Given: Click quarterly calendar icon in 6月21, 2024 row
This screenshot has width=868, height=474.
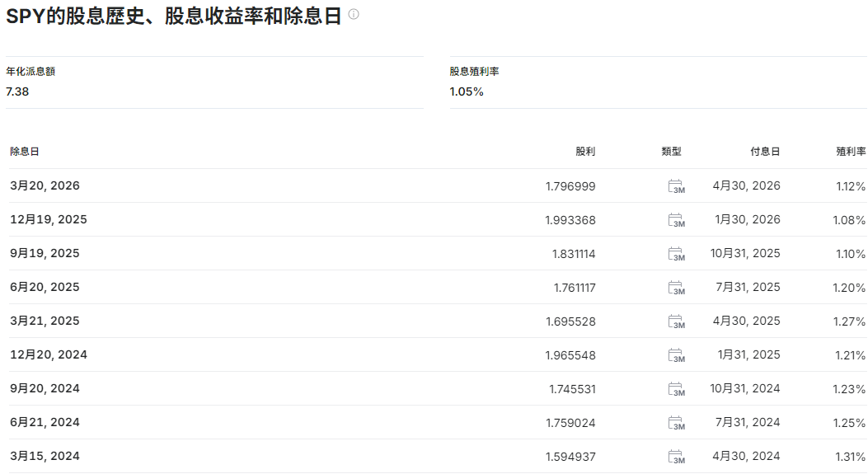Looking at the screenshot, I should 676,423.
